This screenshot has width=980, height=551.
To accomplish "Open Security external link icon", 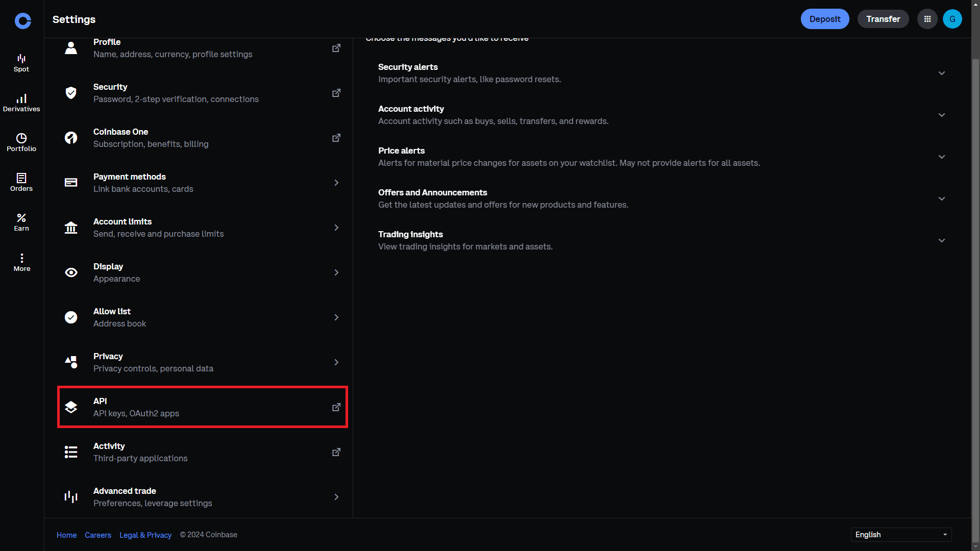I will pos(336,93).
